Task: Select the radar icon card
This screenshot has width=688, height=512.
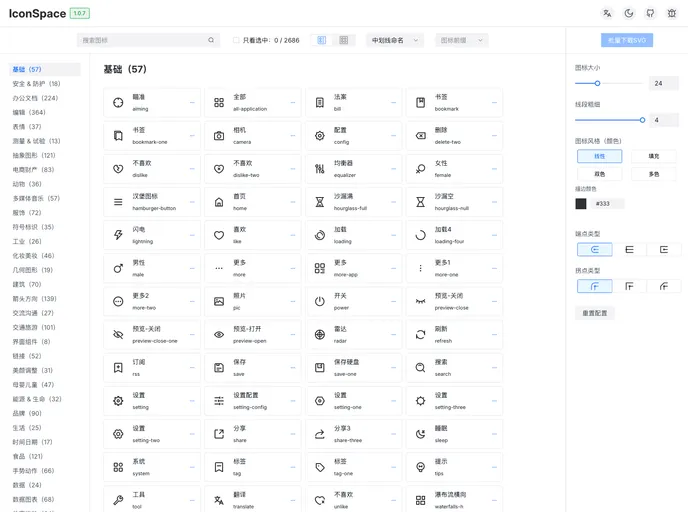Action: click(354, 334)
